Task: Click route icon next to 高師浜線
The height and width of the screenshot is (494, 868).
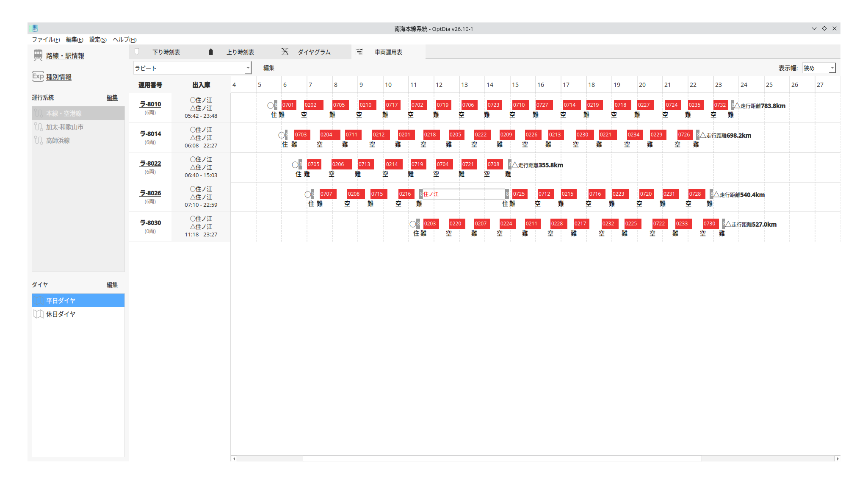Action: click(x=39, y=140)
